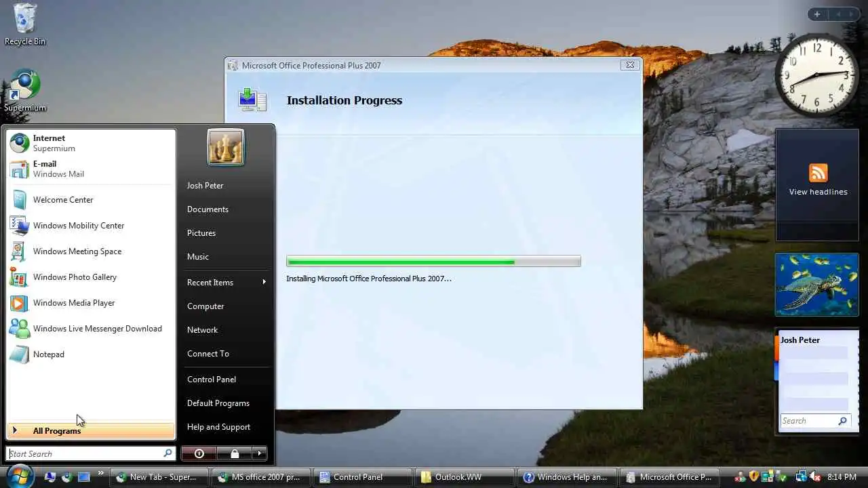Click the Start menu power button
Screen dimensions: 868x488
click(199, 453)
